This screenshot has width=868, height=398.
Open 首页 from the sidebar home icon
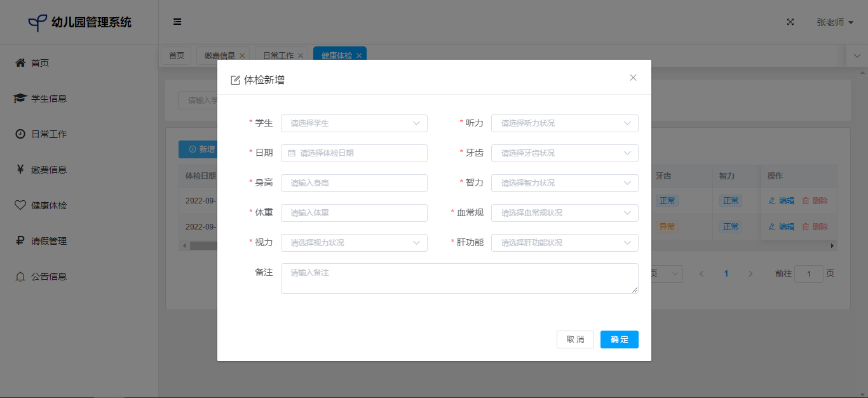pos(20,63)
